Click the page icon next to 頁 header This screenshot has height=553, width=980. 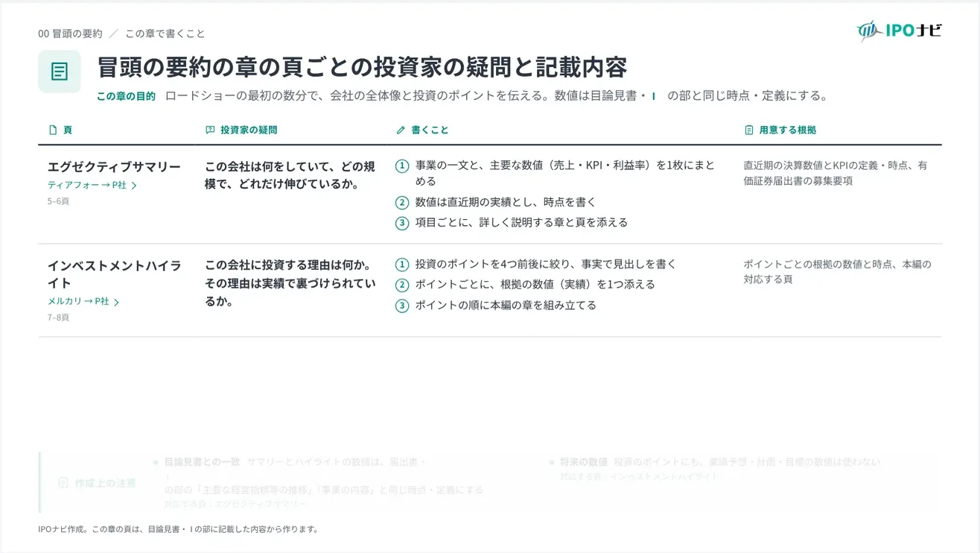click(53, 130)
